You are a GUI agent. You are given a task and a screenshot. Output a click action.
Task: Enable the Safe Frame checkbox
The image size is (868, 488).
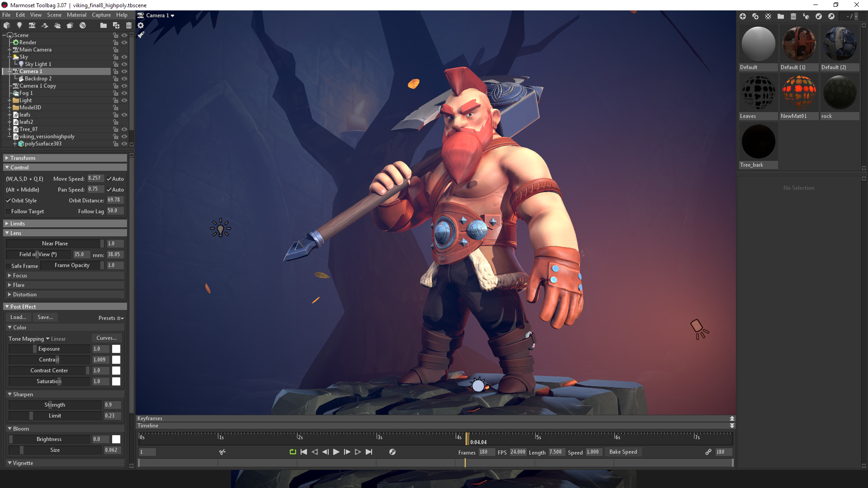8,266
